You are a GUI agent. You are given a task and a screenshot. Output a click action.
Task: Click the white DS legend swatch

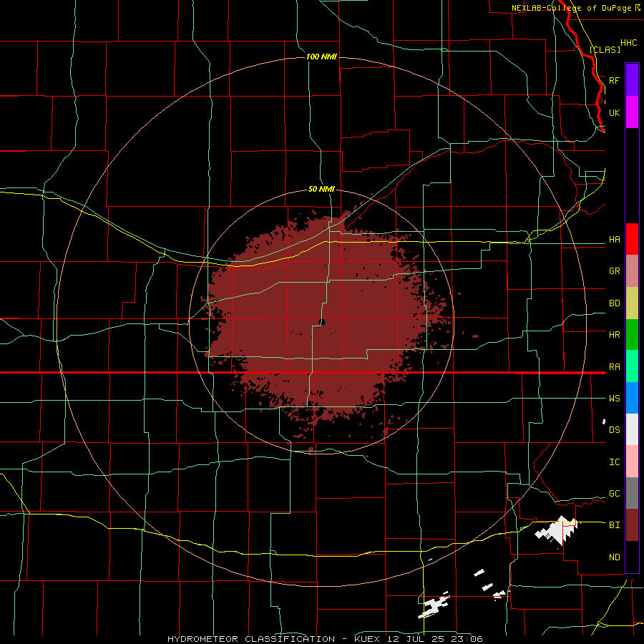click(x=632, y=429)
